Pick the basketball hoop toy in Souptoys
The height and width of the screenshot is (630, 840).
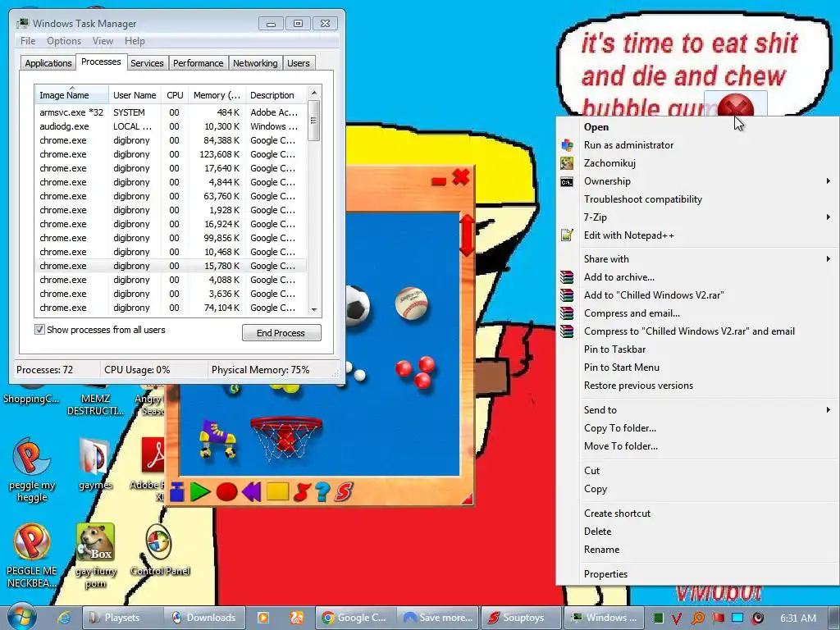point(286,438)
